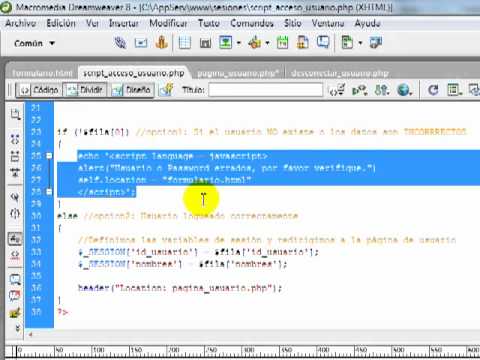Click collapse marker at line 28
Viewport: 480px width, 360px height.
pyautogui.click(x=49, y=192)
